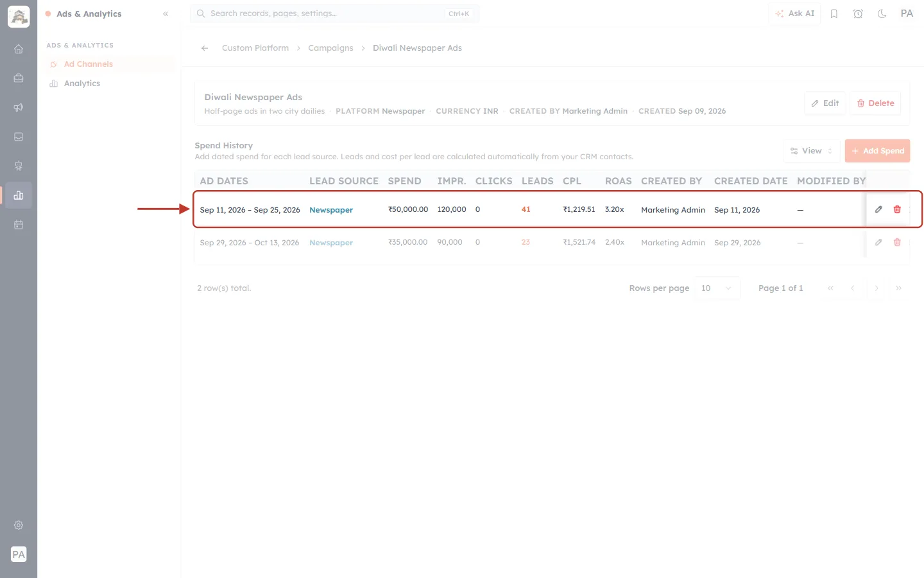The height and width of the screenshot is (578, 924).
Task: Open Newspaper lead source in second row
Action: pyautogui.click(x=331, y=243)
